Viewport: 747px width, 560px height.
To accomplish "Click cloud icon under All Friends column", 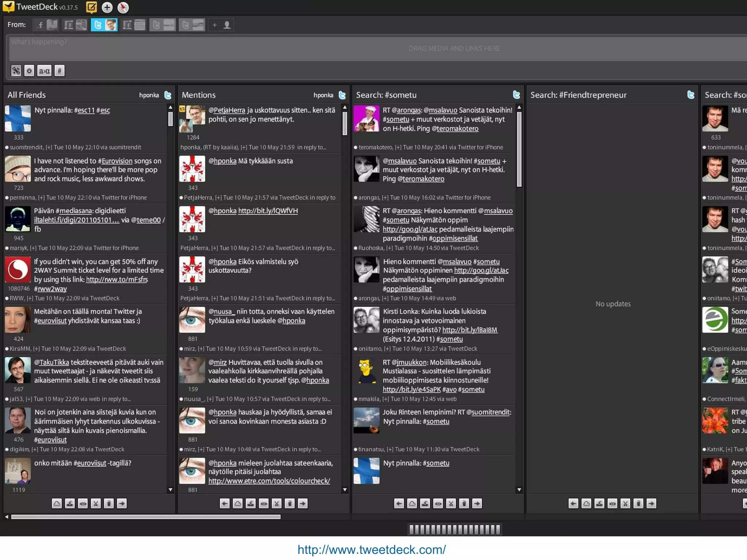I will 57,503.
